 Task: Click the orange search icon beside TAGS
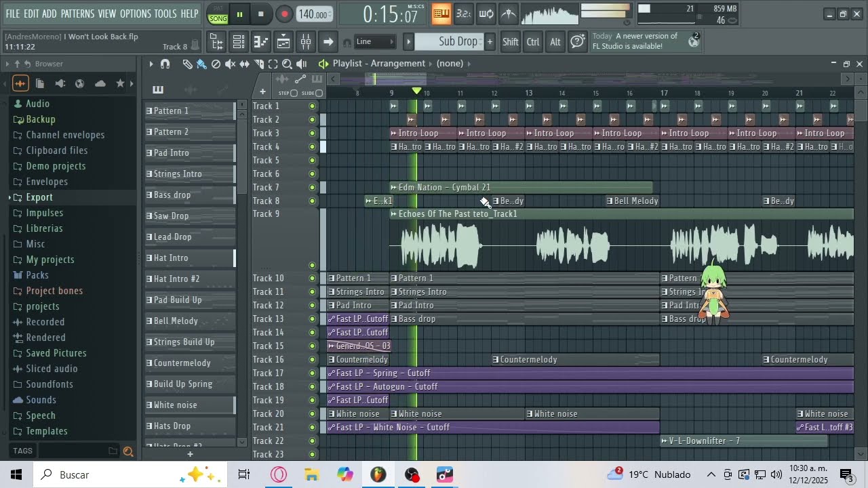point(128,451)
